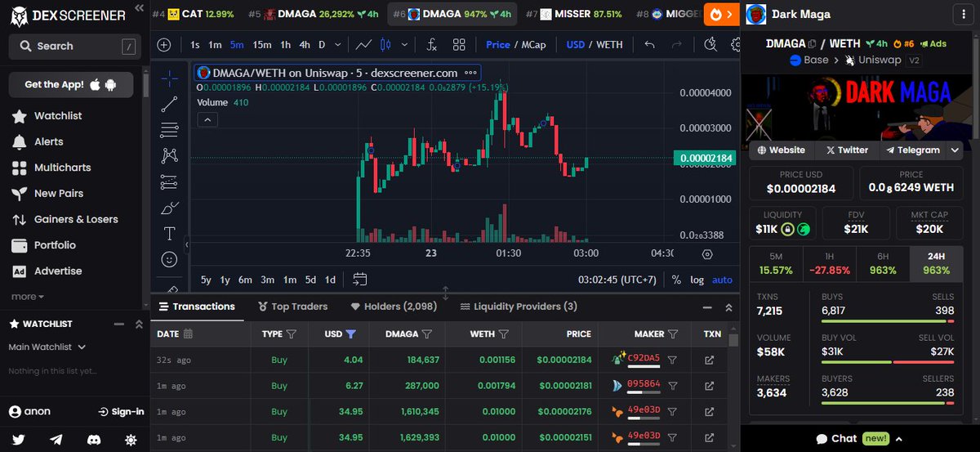Filter by maker C92DA5
This screenshot has height=452, width=980.
pyautogui.click(x=674, y=360)
